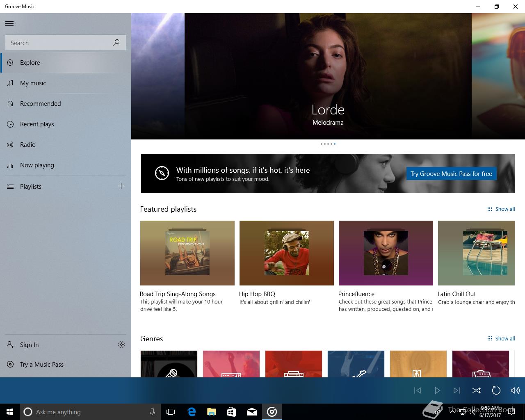Click the Next track button

[457, 390]
